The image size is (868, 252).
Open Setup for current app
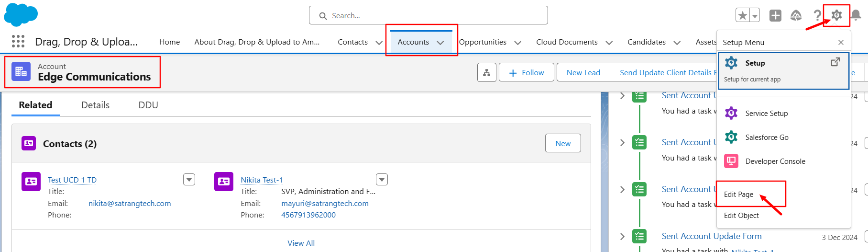tap(783, 71)
